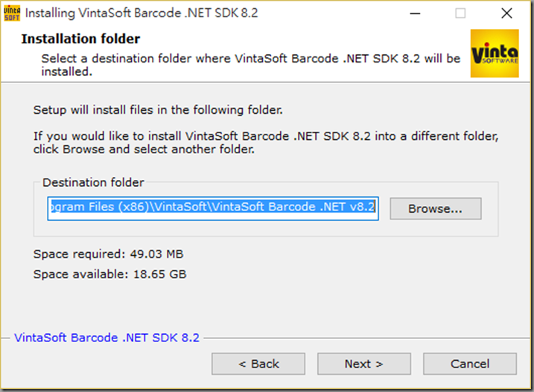This screenshot has height=392, width=534.
Task: Click the Space required 49.03 MB text
Action: [x=108, y=254]
